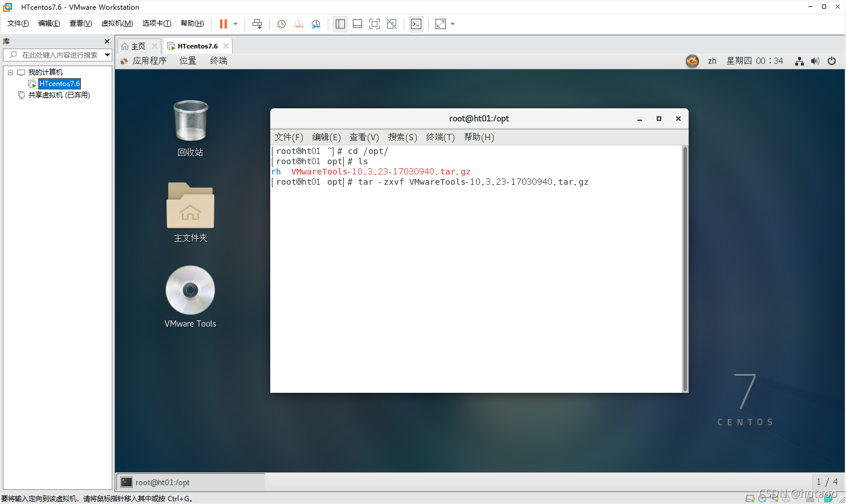The image size is (846, 504).
Task: Toggle the library sidebar view
Action: [x=340, y=24]
